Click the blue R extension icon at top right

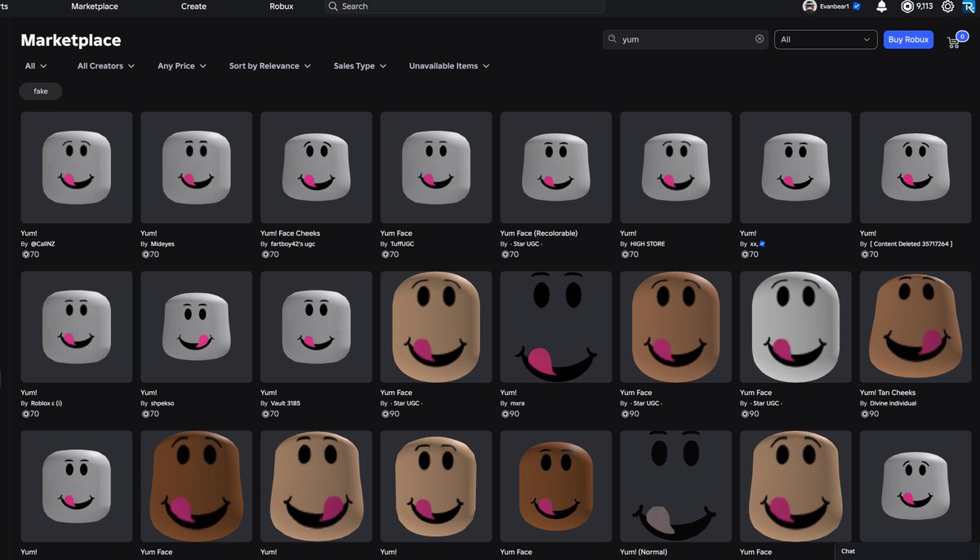[x=967, y=7]
